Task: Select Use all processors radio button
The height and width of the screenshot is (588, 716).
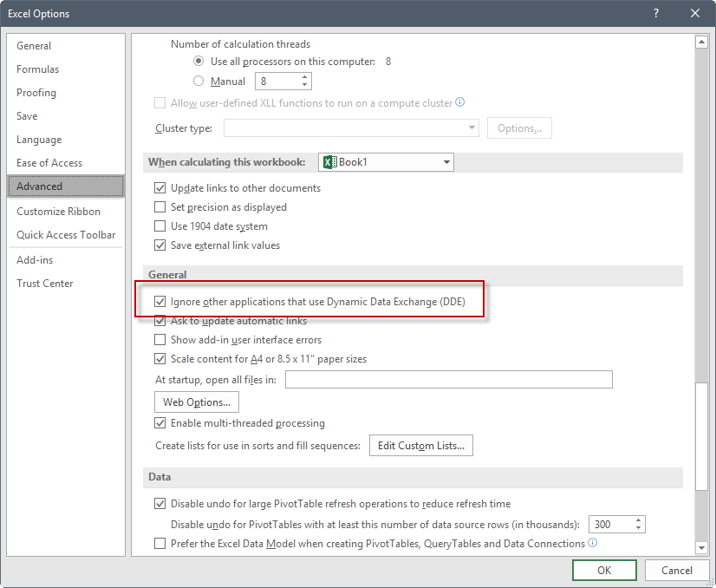Action: 199,61
